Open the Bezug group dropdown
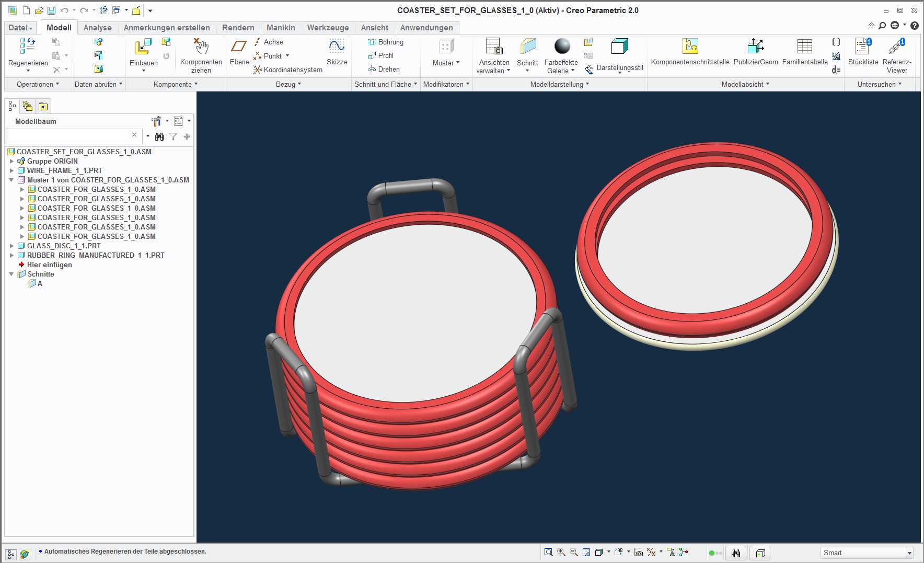924x563 pixels. 288,84
